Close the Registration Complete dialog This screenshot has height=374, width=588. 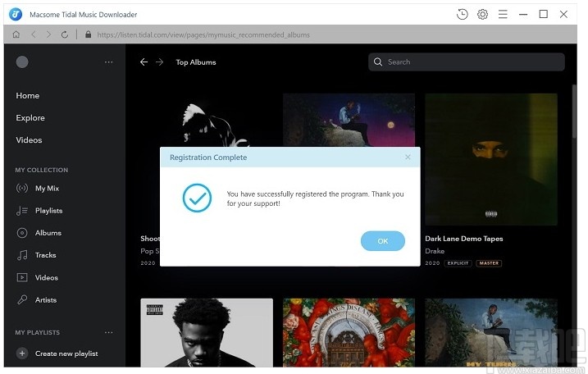pos(408,157)
